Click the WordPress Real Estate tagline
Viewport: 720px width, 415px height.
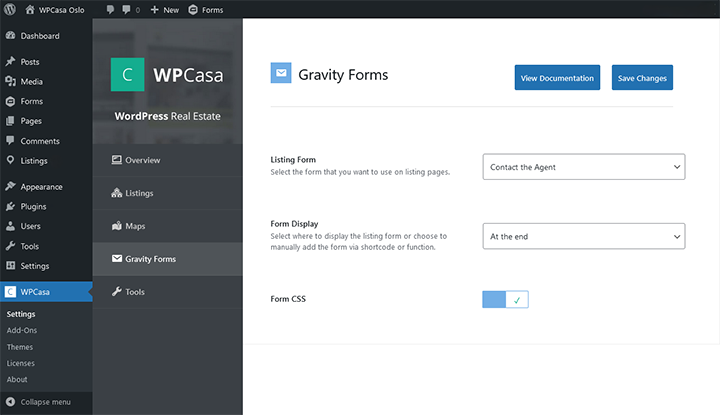[x=168, y=116]
